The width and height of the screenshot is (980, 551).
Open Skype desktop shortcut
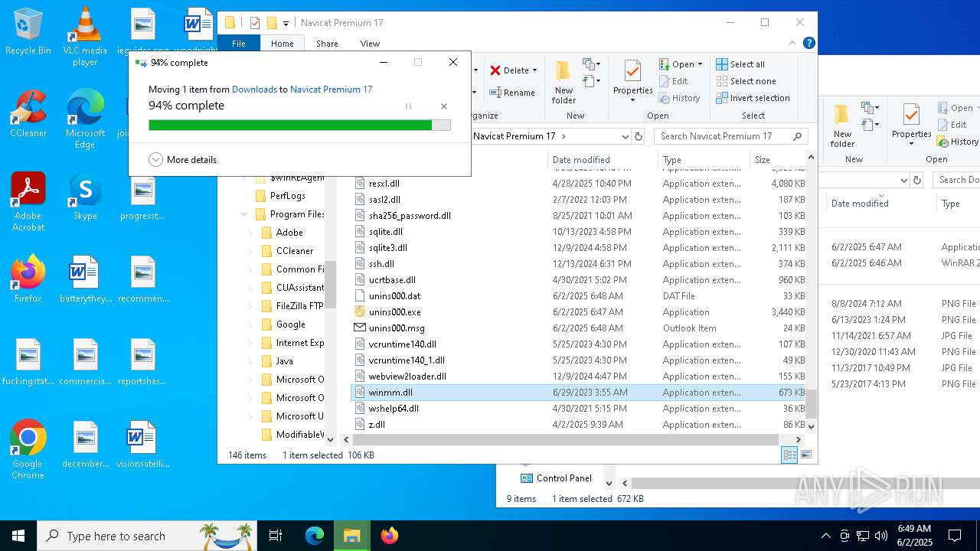tap(85, 197)
